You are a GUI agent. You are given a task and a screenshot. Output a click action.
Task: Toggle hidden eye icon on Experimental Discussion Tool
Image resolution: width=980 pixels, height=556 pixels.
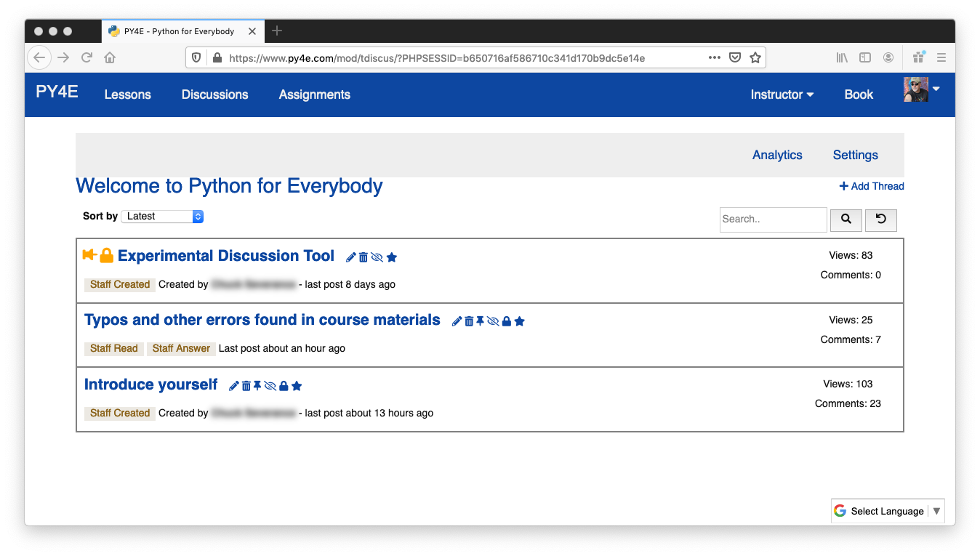[377, 257]
